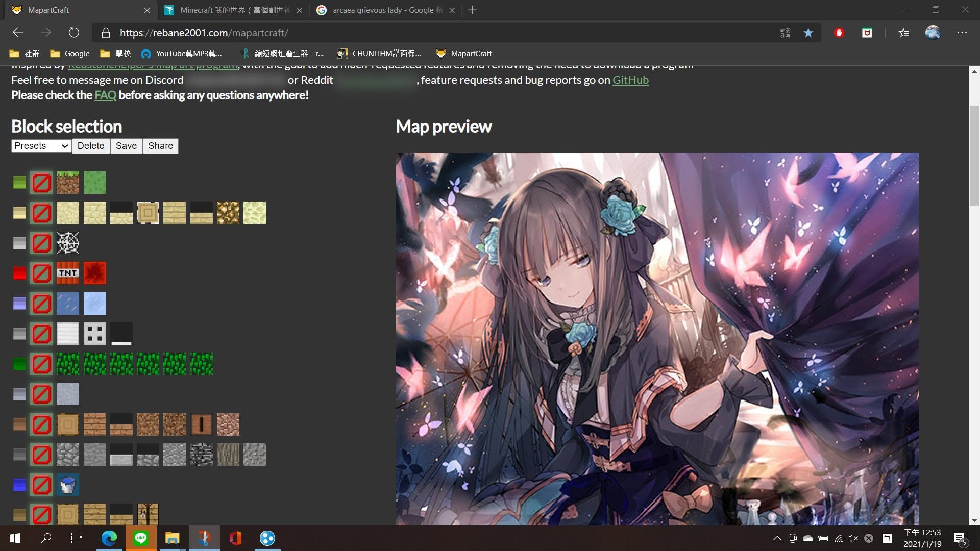Viewport: 980px width, 551px height.
Task: Go back to previous page
Action: pyautogui.click(x=18, y=33)
